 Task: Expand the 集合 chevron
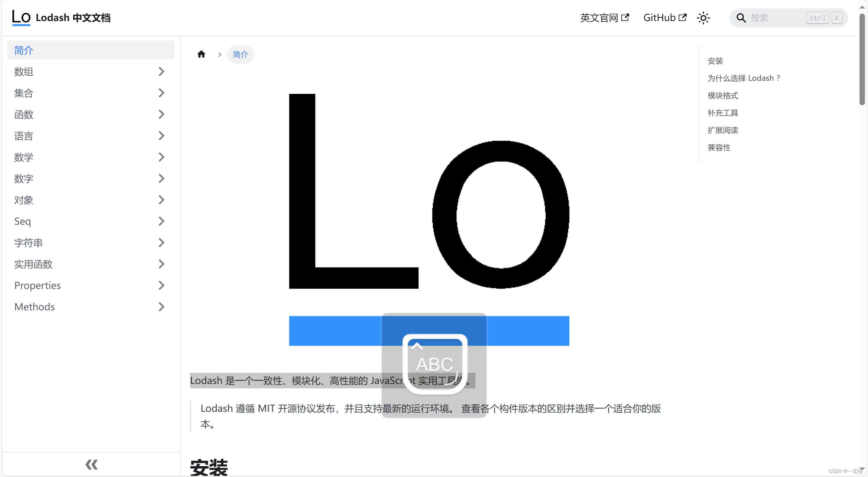click(x=162, y=93)
